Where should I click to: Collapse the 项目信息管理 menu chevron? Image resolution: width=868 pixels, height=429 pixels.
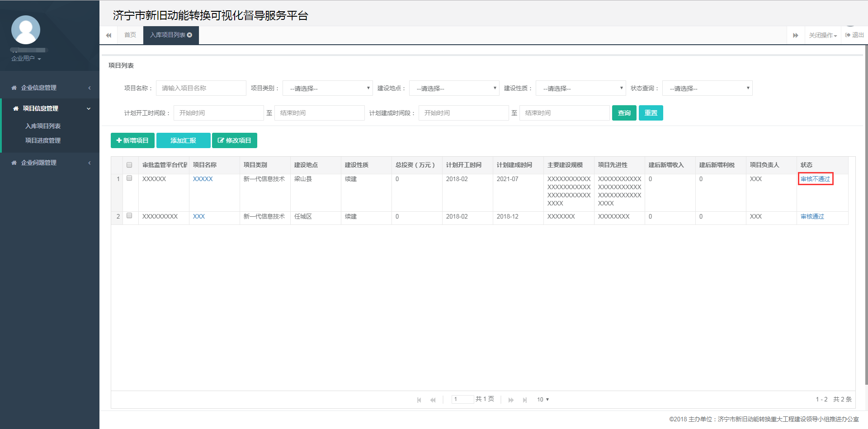click(x=89, y=108)
